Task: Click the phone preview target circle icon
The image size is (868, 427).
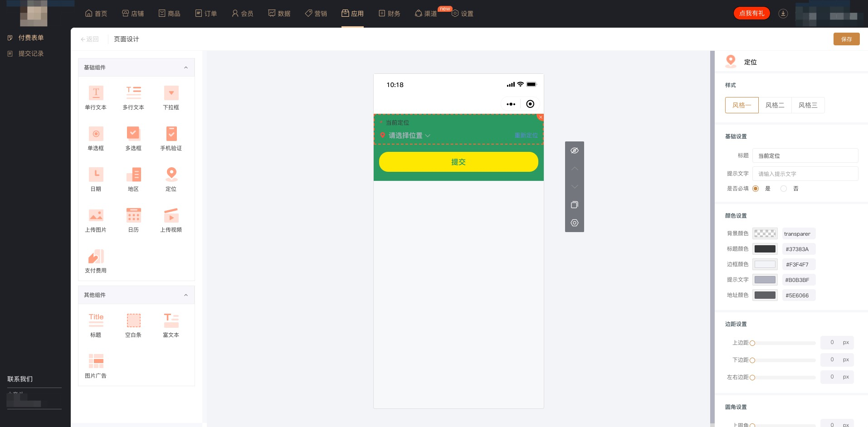Action: click(x=530, y=104)
